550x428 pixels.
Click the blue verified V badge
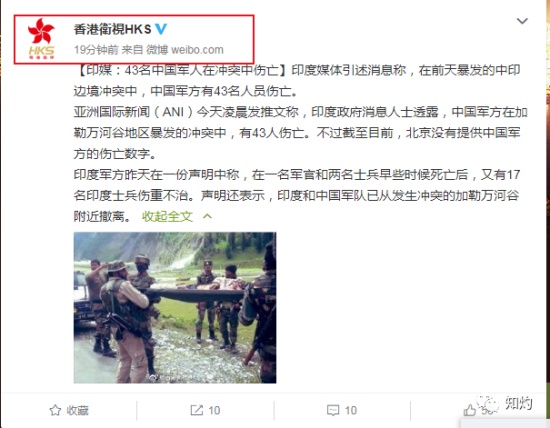161,29
